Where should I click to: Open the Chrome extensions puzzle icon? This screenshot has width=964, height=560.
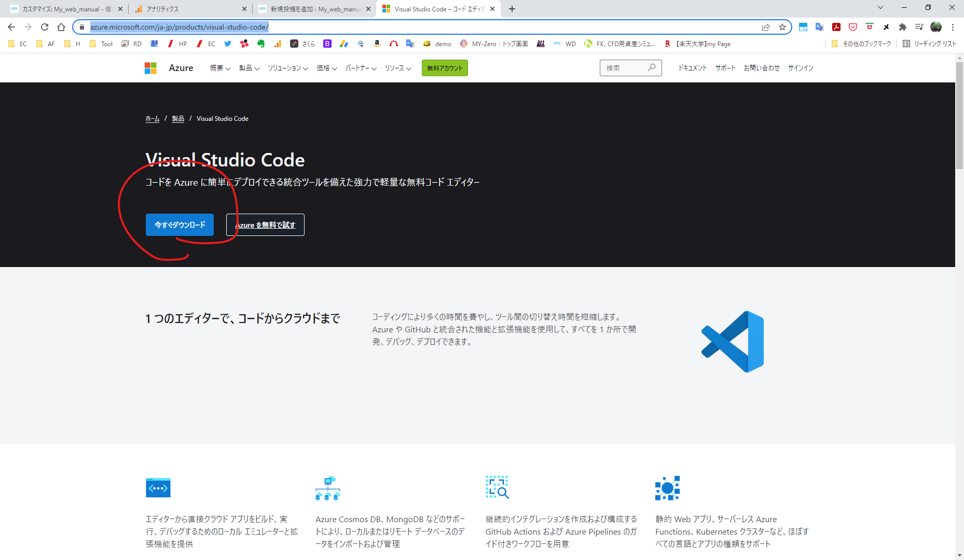point(903,27)
